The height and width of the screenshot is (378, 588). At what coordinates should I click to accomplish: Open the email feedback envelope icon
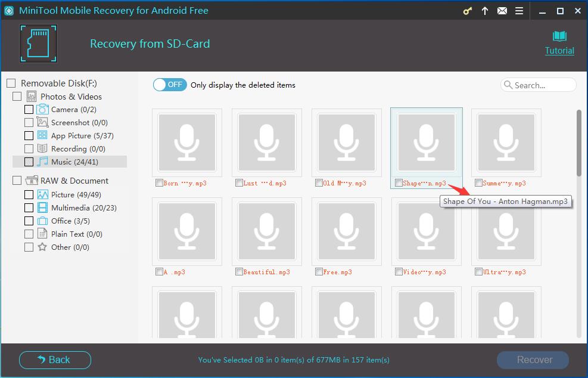502,11
